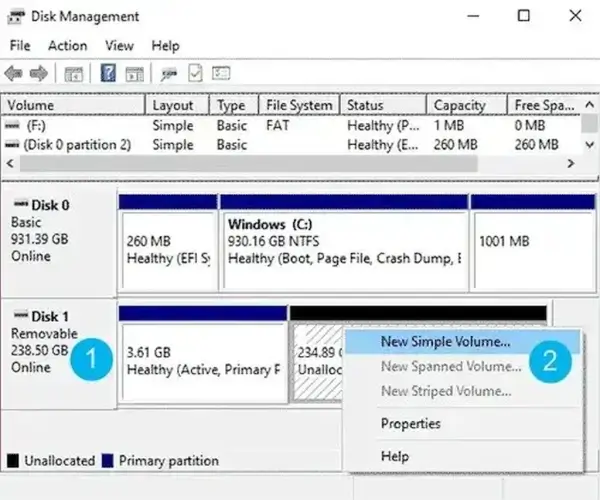Click the checkmark document toolbar icon
The width and height of the screenshot is (600, 500).
pyautogui.click(x=195, y=73)
